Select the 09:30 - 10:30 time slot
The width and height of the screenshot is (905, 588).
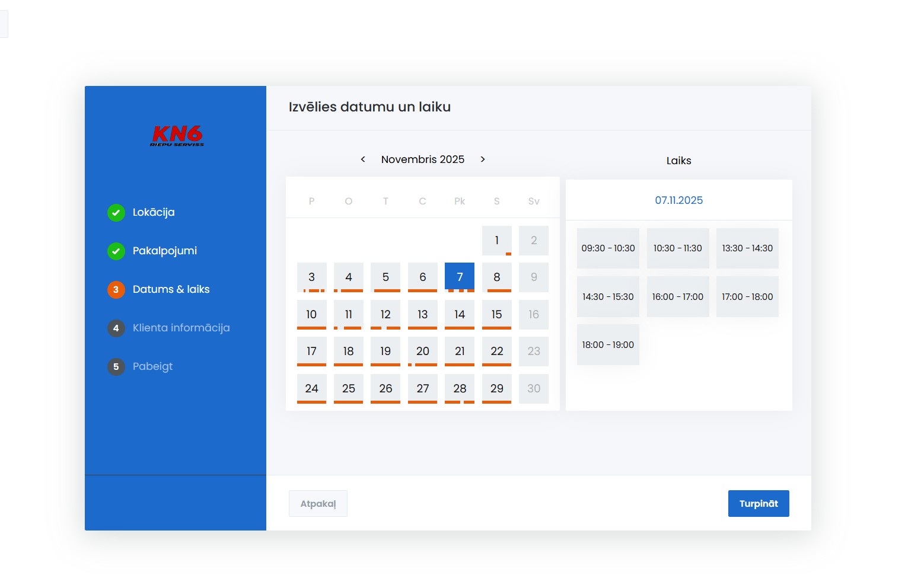(608, 248)
